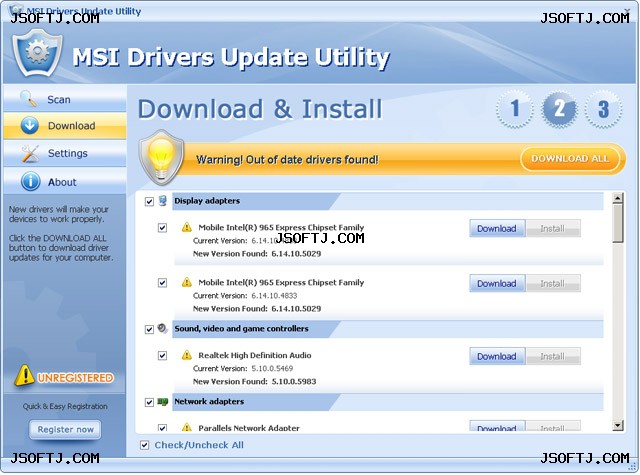640x475 pixels.
Task: Toggle the Check/Uncheck All checkbox
Action: tap(144, 445)
